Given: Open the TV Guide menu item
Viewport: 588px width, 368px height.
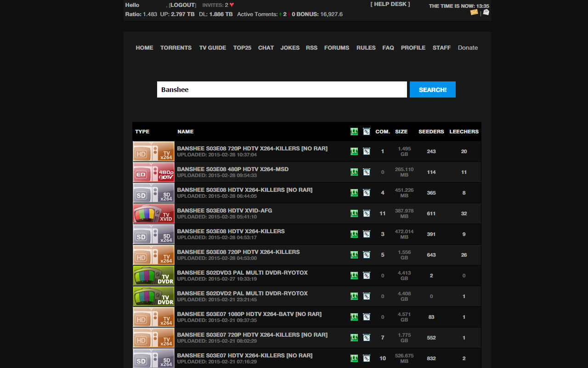Looking at the screenshot, I should tap(212, 48).
